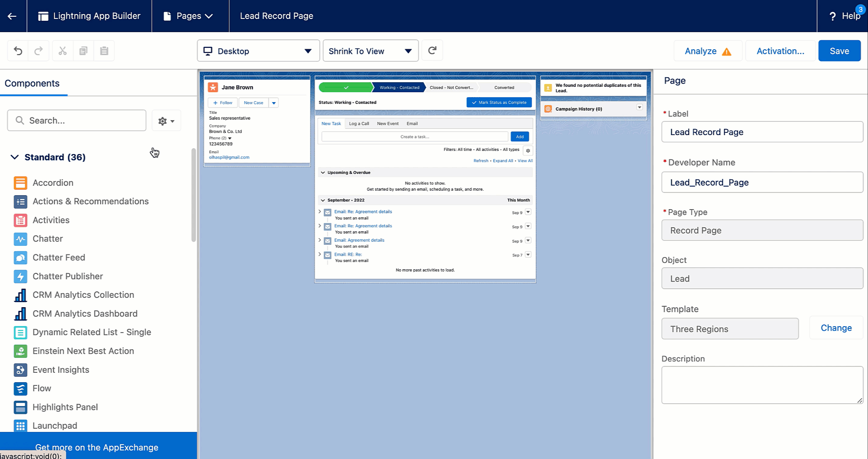
Task: Select the New Task tab
Action: 331,124
